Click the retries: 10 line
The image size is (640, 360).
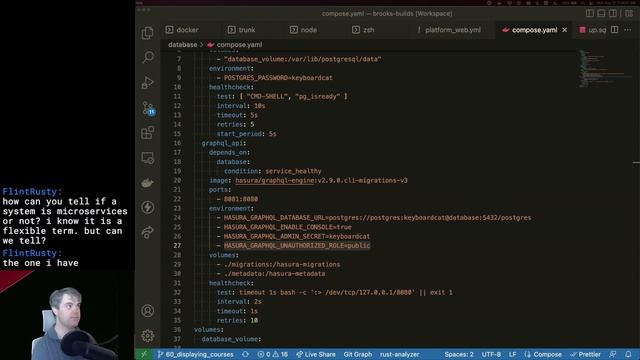237,320
